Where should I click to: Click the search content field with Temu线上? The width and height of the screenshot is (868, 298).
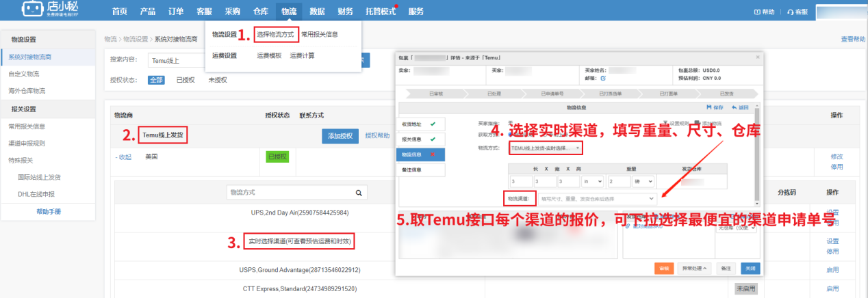point(176,60)
